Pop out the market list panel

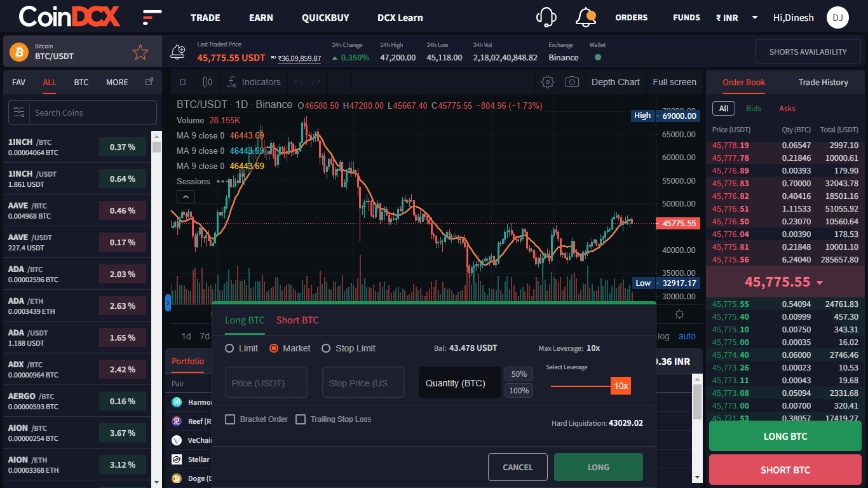point(149,82)
